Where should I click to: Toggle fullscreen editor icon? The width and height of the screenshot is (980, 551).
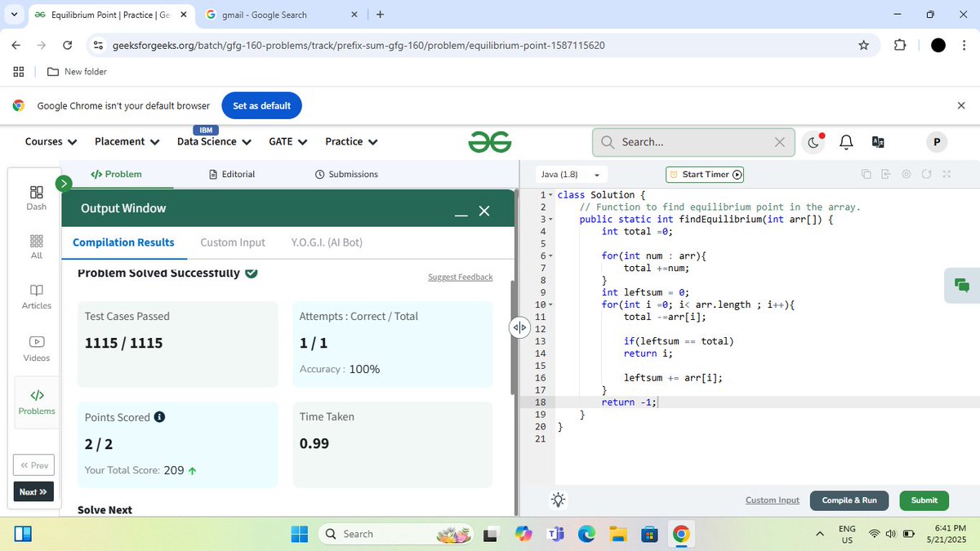[x=947, y=174]
